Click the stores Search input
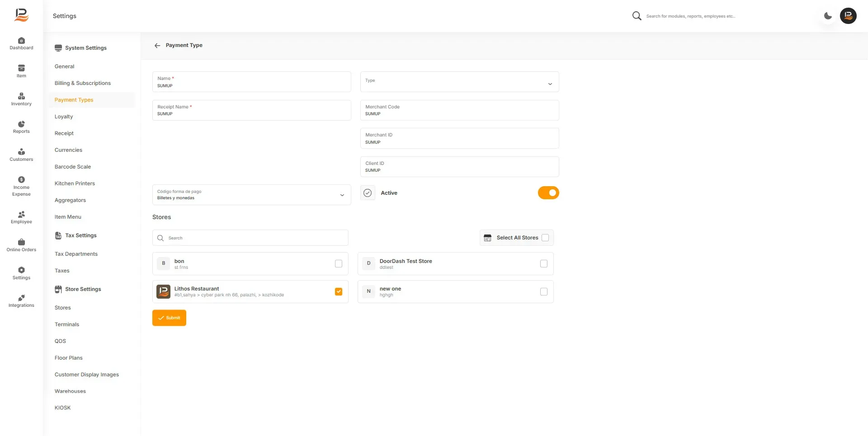This screenshot has height=436, width=868. click(250, 238)
